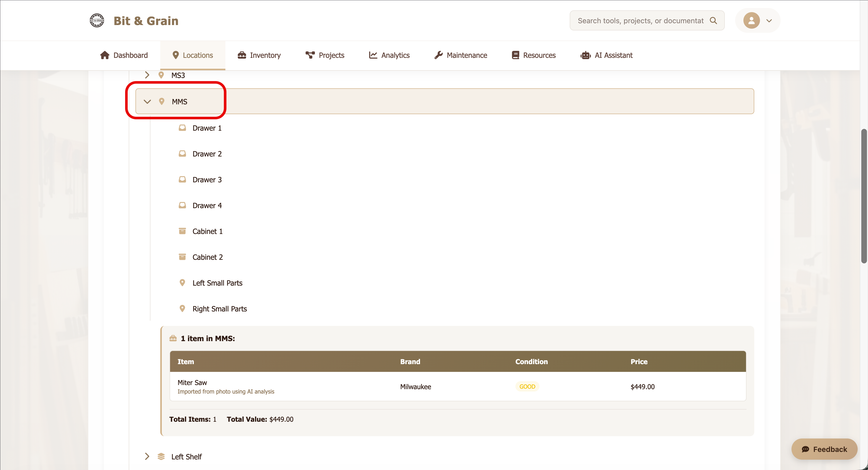The image size is (868, 470).
Task: Expand the MS3 location node
Action: [147, 75]
